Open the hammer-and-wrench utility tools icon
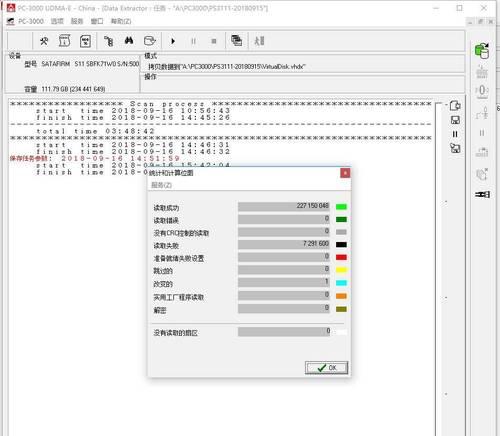Image resolution: width=500 pixels, height=436 pixels. [44, 41]
